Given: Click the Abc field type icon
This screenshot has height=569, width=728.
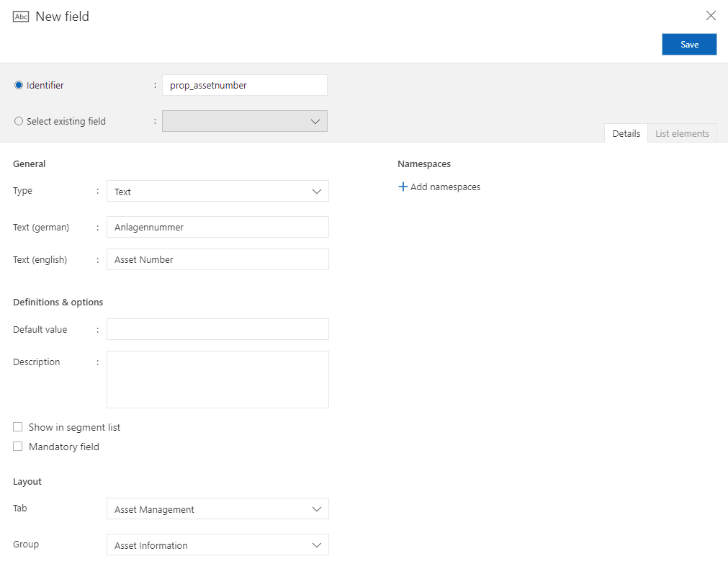Looking at the screenshot, I should coord(22,16).
